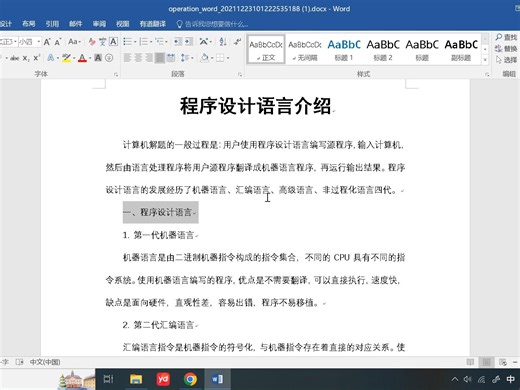The width and height of the screenshot is (520, 390).
Task: Align text to the left
Action: (x=127, y=58)
